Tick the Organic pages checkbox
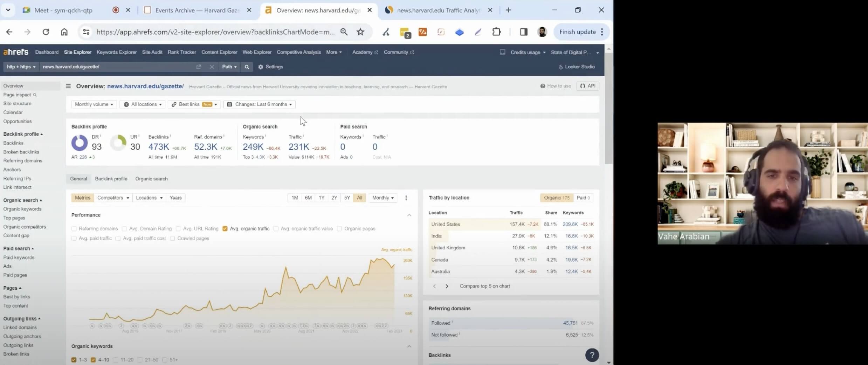The image size is (868, 365). point(339,229)
